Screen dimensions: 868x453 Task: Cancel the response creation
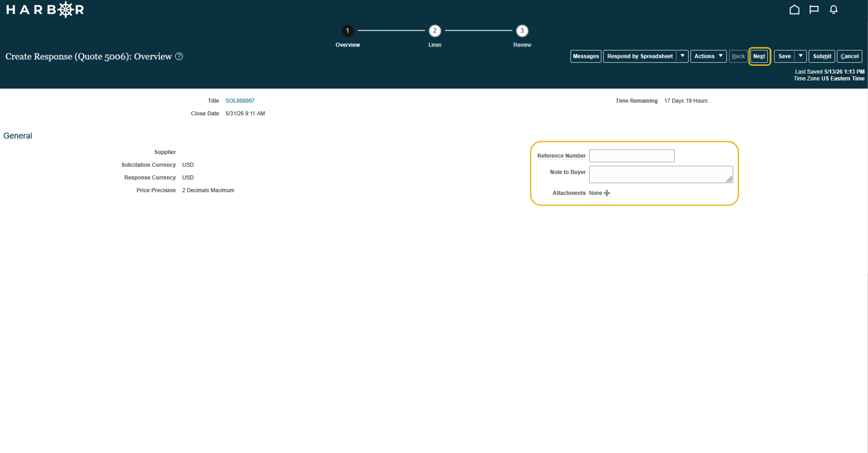pyautogui.click(x=849, y=56)
